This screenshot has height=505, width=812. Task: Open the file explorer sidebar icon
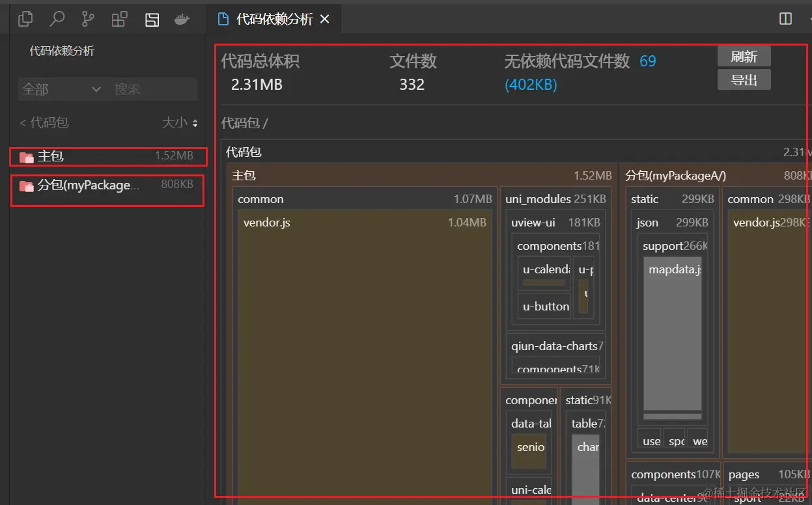tap(25, 19)
